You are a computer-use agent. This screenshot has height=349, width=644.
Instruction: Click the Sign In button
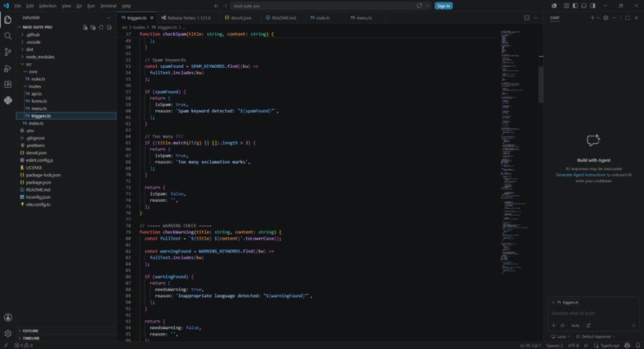[443, 6]
